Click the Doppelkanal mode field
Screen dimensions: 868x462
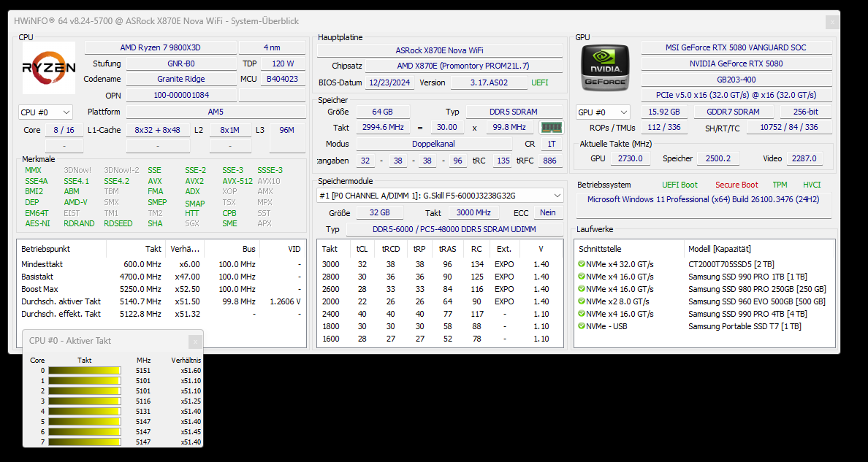point(433,144)
